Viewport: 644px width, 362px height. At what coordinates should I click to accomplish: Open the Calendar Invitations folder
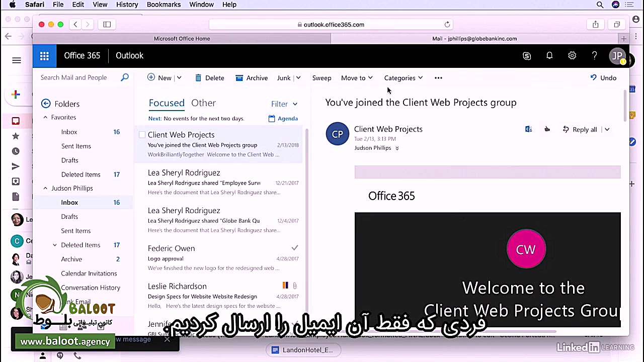pyautogui.click(x=89, y=273)
